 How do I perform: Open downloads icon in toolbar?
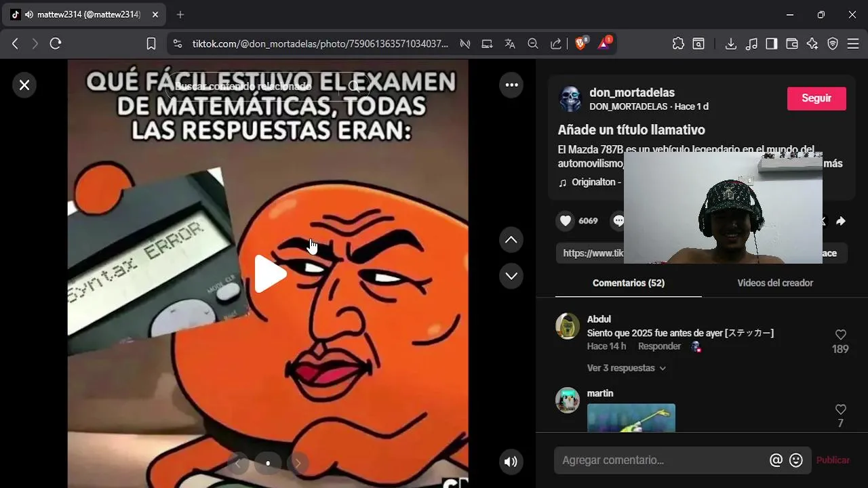730,43
